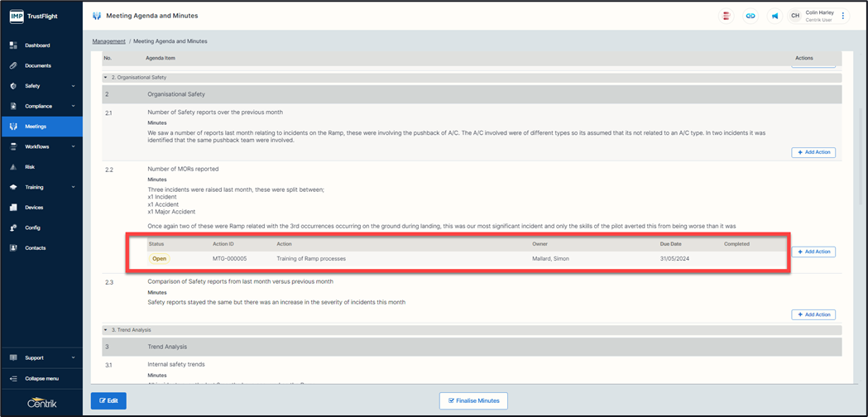Click the Config icon in sidebar
Image resolution: width=868 pixels, height=417 pixels.
(x=13, y=228)
